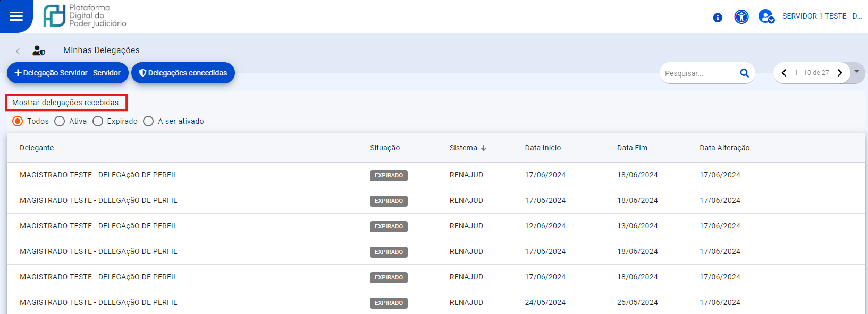Choose the Expirado radio filter

pyautogui.click(x=98, y=121)
